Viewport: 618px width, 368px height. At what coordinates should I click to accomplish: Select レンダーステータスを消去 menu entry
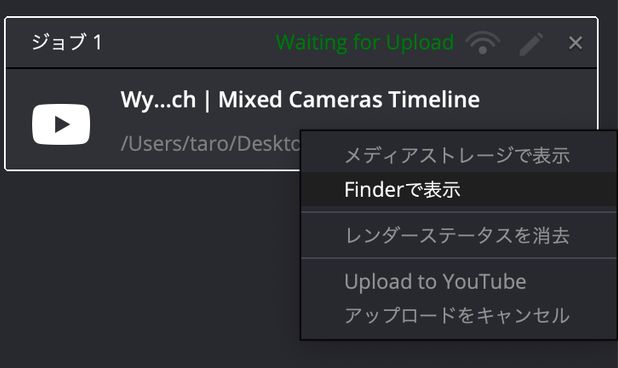[x=459, y=236]
